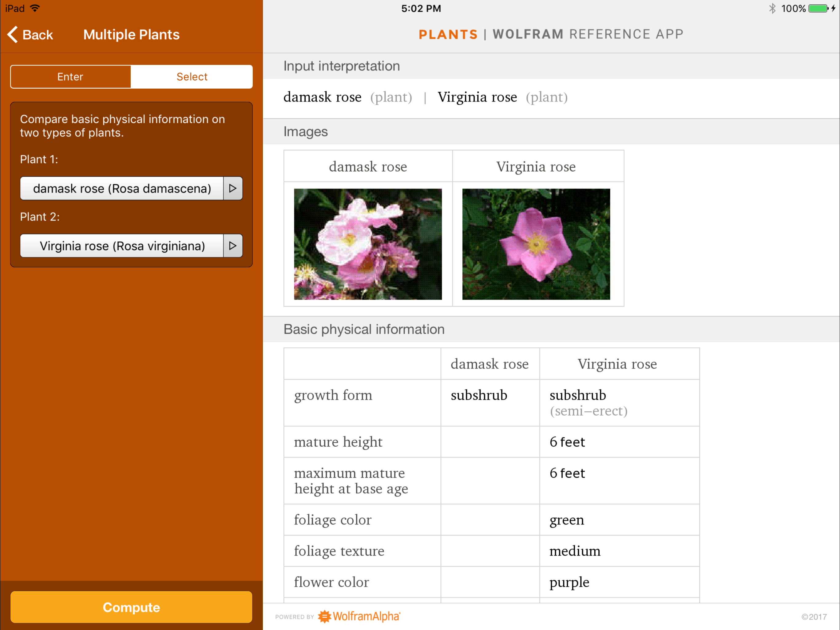The image size is (840, 630).
Task: Expand the Plant 1 arrow dropdown
Action: click(233, 189)
